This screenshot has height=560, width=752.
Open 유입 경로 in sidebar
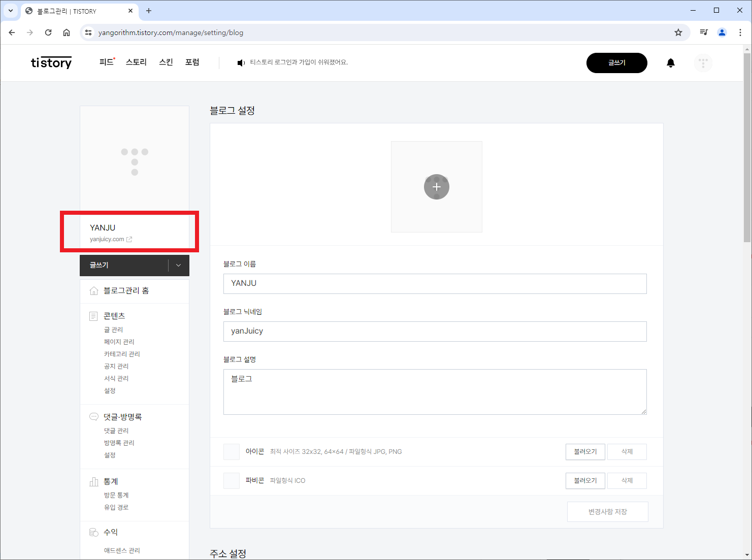coord(116,508)
